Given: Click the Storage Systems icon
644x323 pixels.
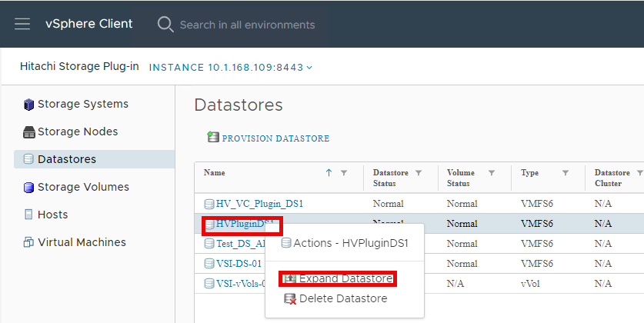Looking at the screenshot, I should coord(29,104).
